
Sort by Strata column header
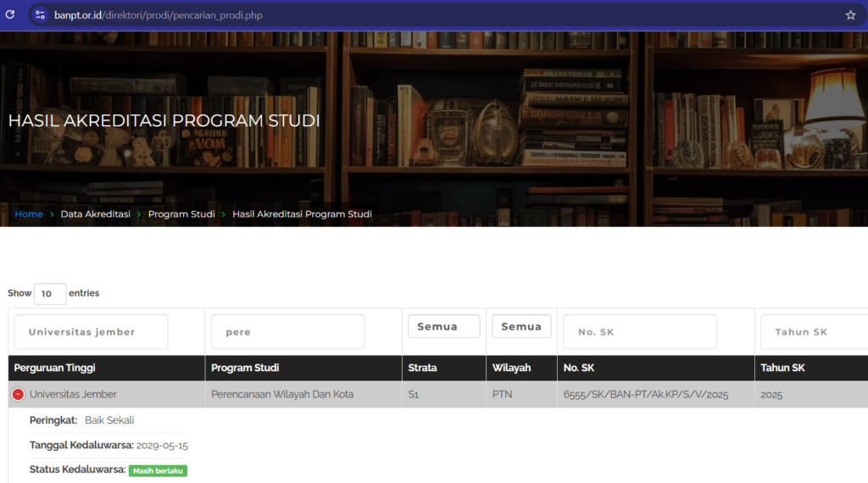pyautogui.click(x=444, y=368)
